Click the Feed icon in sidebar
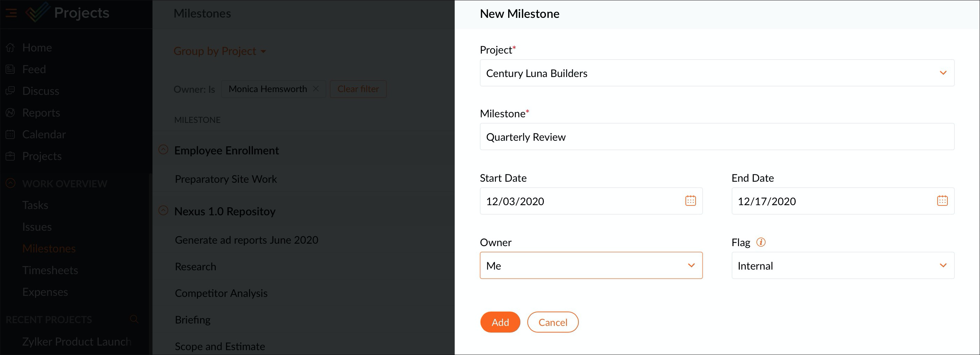980x355 pixels. (10, 69)
